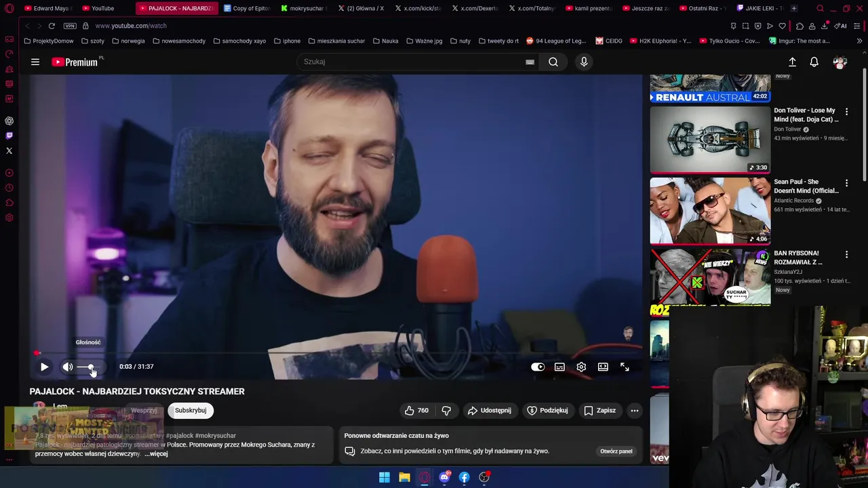
Task: Click the Wesprzyj button
Action: point(144,410)
